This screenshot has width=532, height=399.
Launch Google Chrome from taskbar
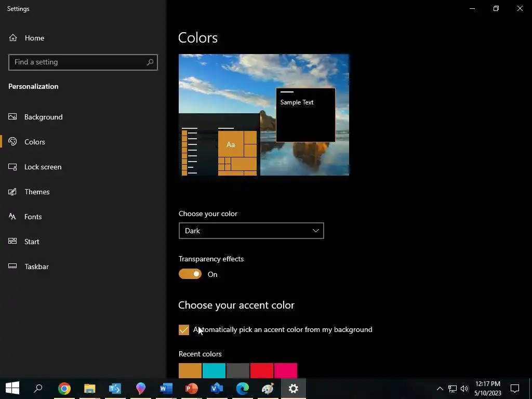(x=64, y=388)
